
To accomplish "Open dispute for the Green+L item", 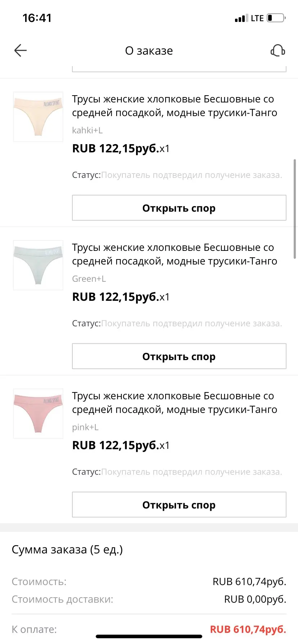I will coord(179,356).
